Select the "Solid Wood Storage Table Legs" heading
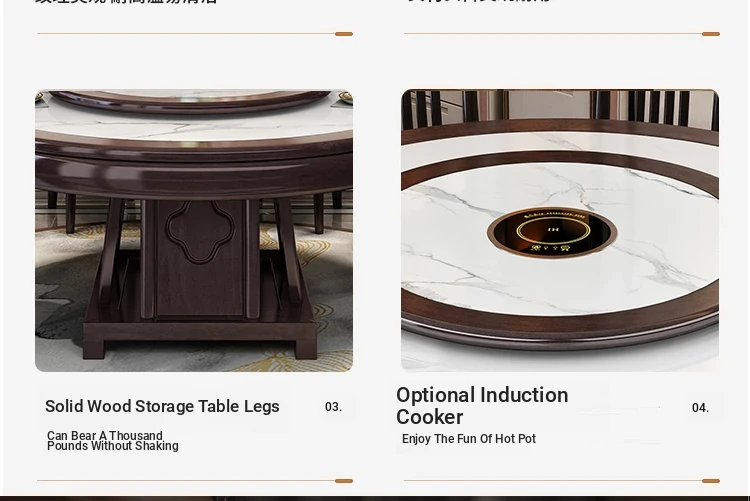 point(162,406)
